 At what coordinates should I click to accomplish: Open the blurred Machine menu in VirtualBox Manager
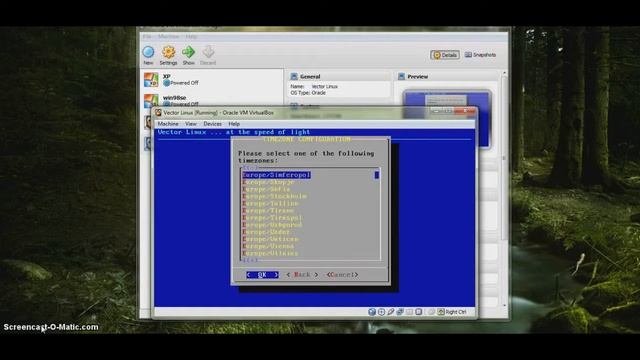click(168, 37)
